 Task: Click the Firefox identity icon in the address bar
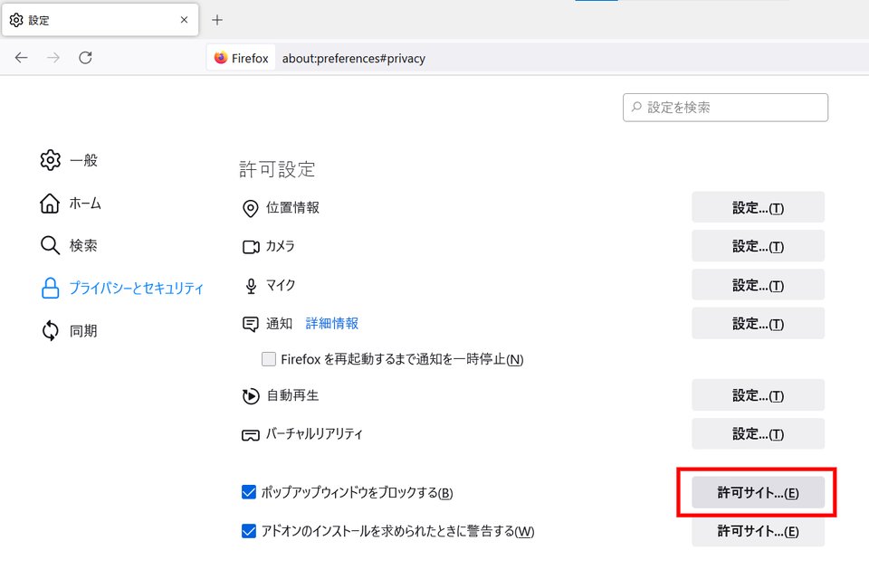click(x=221, y=58)
